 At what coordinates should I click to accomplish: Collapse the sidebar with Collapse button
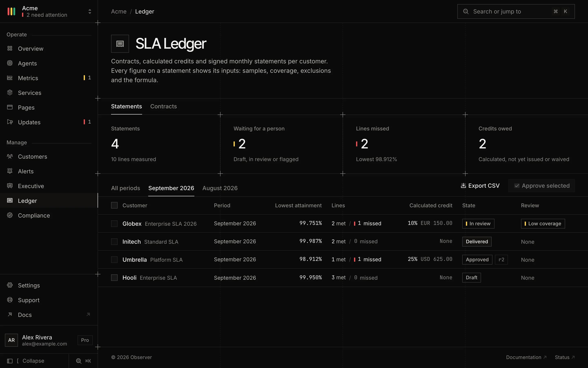point(34,361)
